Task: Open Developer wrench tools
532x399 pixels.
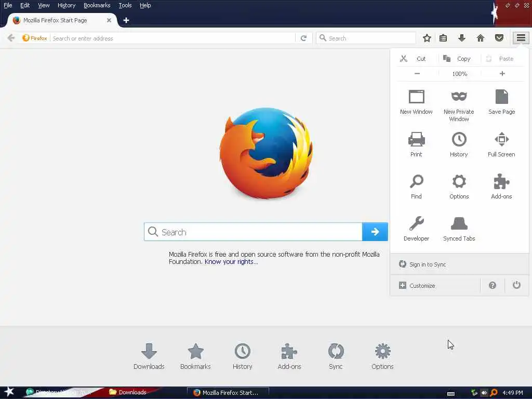Action: coord(416,229)
